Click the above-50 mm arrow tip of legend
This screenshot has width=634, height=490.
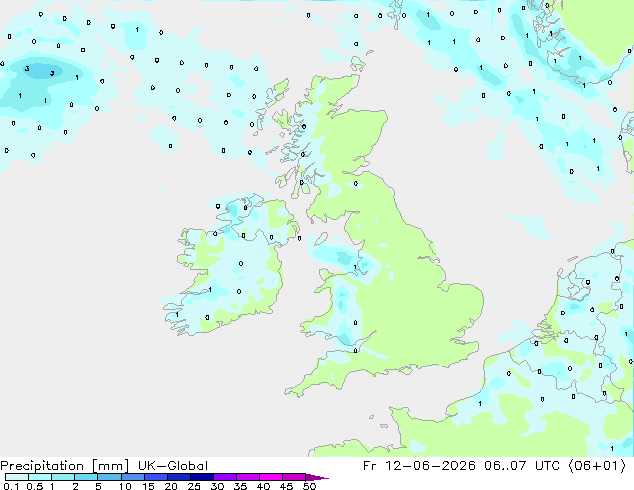click(317, 477)
